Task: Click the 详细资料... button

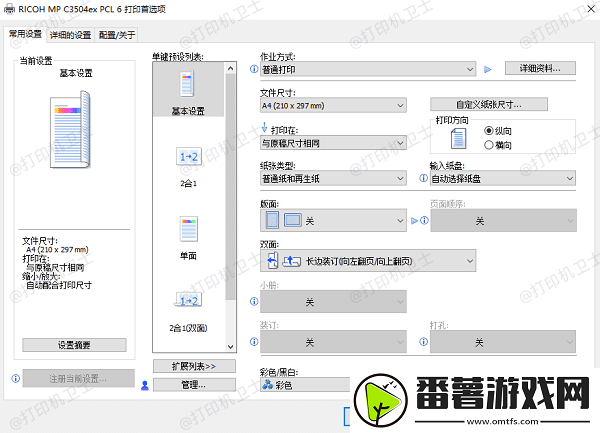Action: point(540,68)
